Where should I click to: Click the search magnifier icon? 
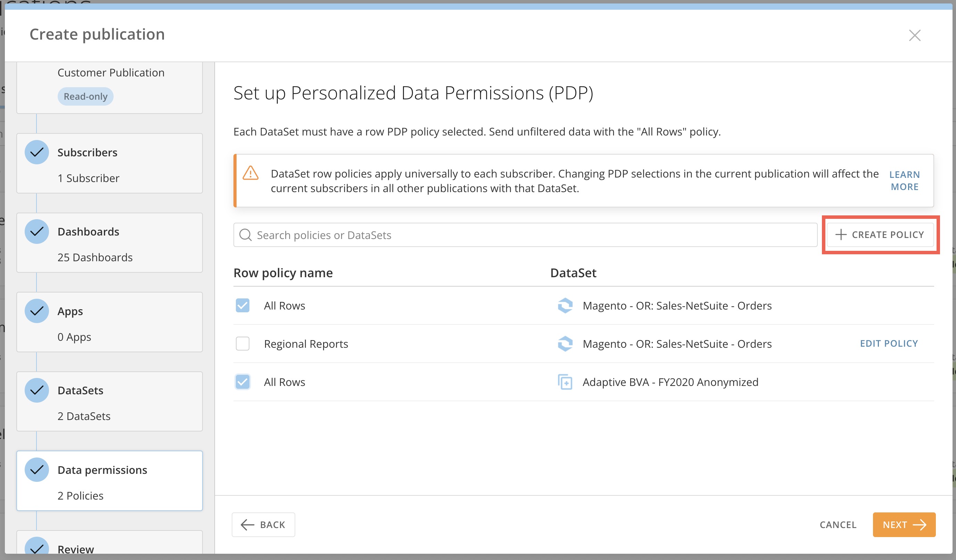click(x=246, y=235)
